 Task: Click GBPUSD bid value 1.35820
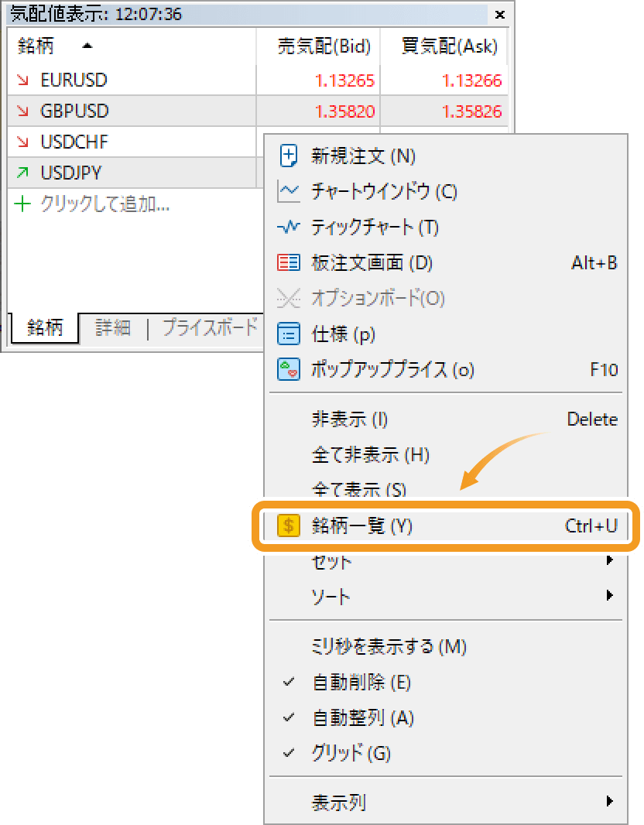pos(344,111)
